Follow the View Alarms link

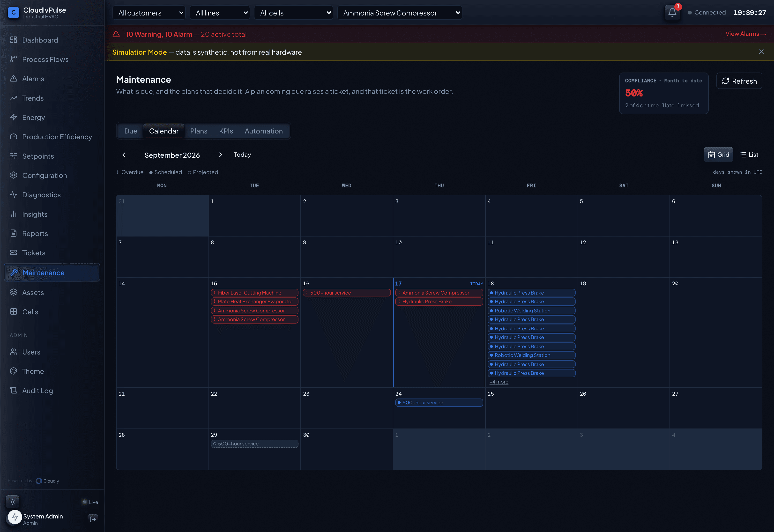(746, 34)
